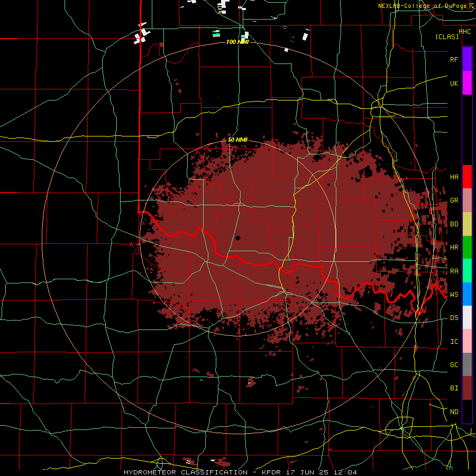Image resolution: width=476 pixels, height=476 pixels.
Task: Click the magenta UK legend color swatch
Action: click(467, 83)
